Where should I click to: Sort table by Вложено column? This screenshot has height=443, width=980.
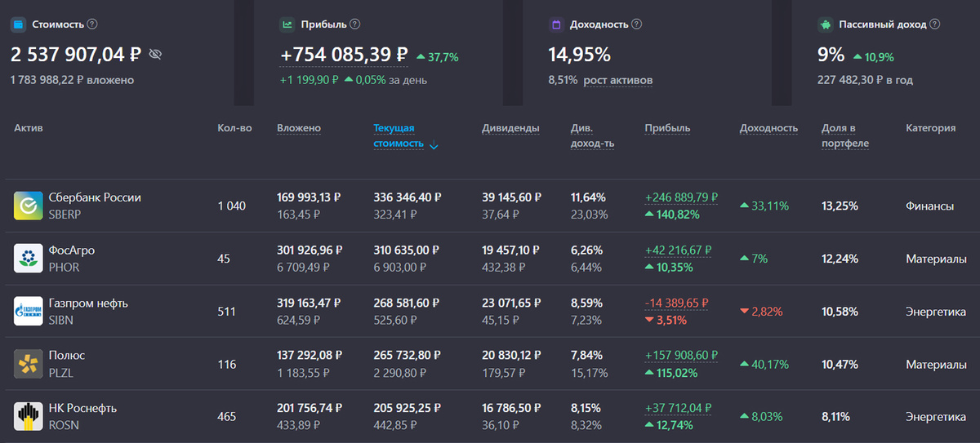299,128
